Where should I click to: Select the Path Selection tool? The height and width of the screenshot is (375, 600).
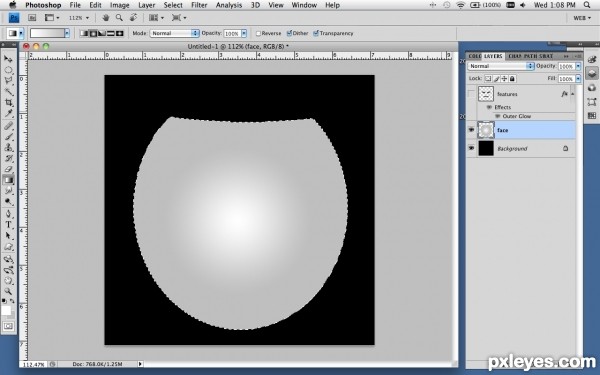[8, 236]
